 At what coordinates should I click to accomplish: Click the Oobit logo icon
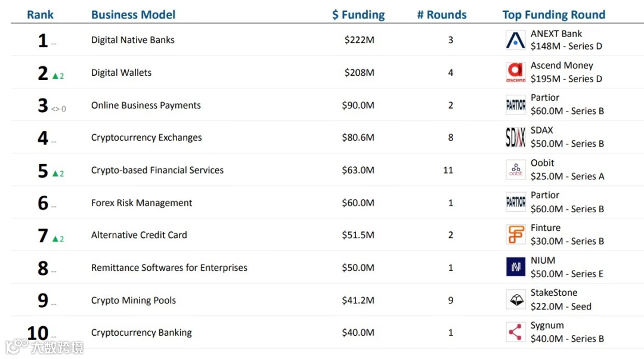coord(515,170)
